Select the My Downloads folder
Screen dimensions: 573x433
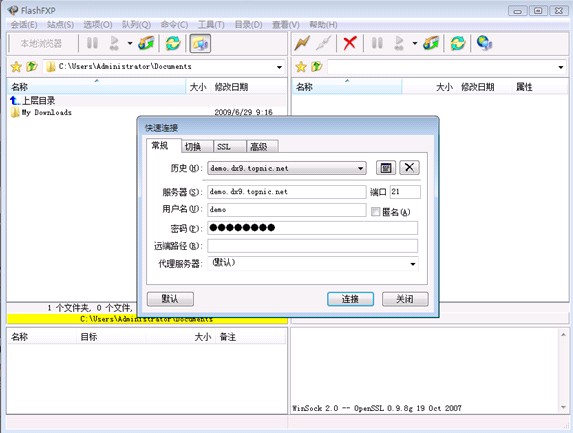click(x=46, y=112)
